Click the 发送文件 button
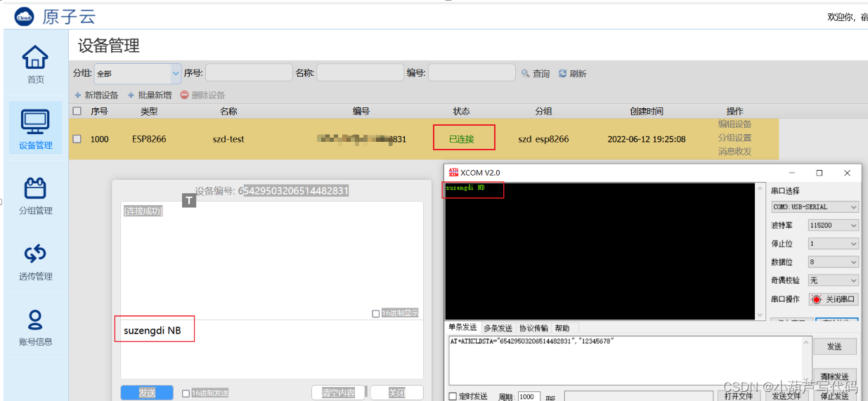The height and width of the screenshot is (401, 868). click(x=786, y=396)
